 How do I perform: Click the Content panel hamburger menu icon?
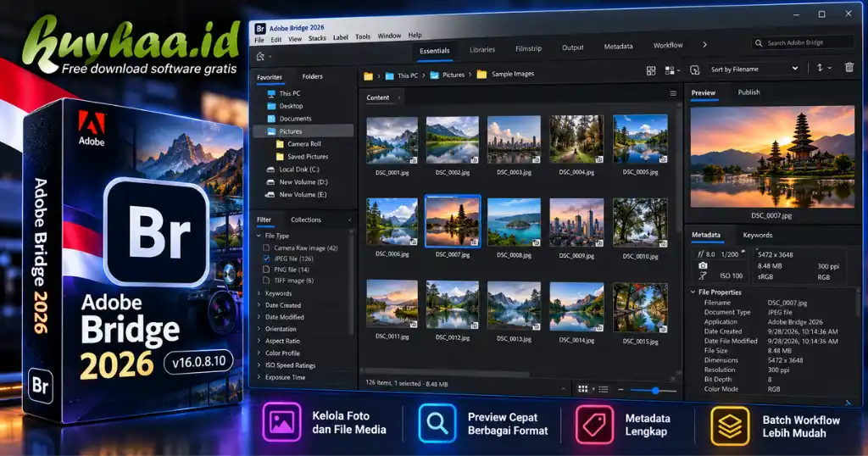click(x=673, y=93)
